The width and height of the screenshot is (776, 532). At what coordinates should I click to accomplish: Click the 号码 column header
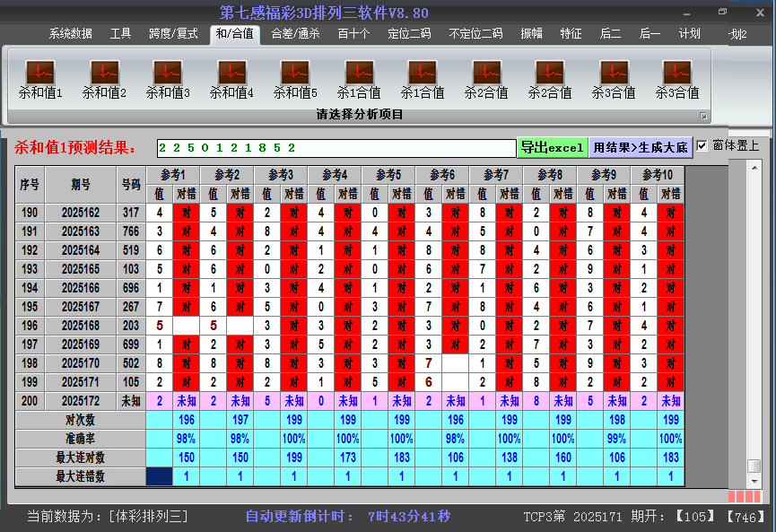pos(131,185)
